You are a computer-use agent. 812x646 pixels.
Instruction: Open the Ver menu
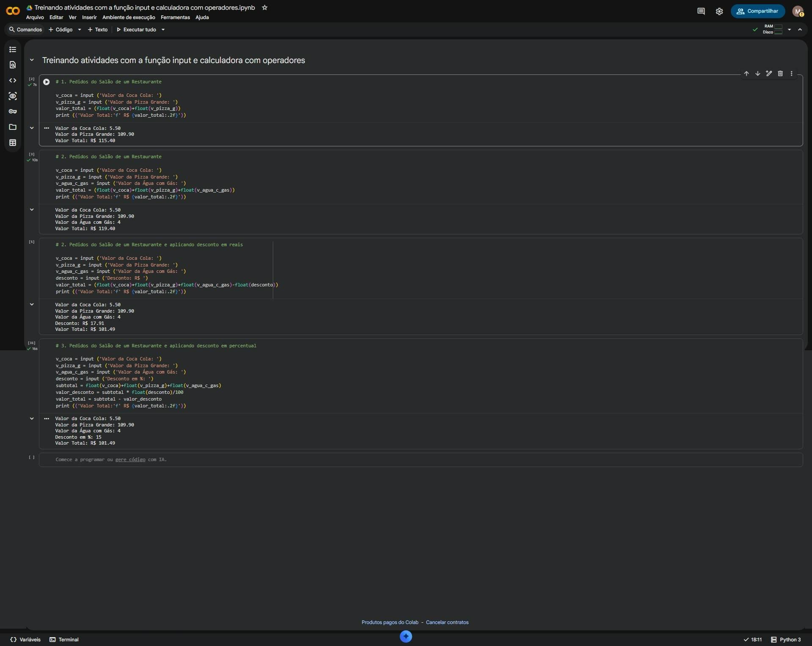(72, 17)
